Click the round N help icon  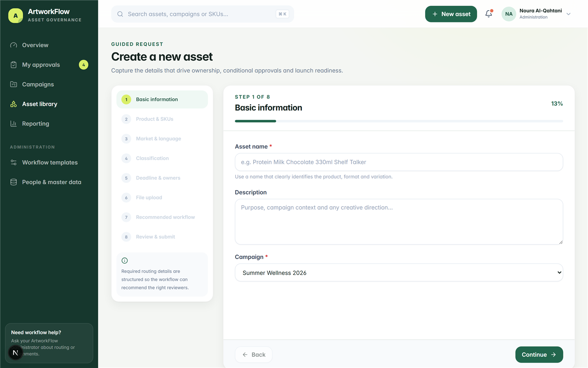(x=16, y=352)
